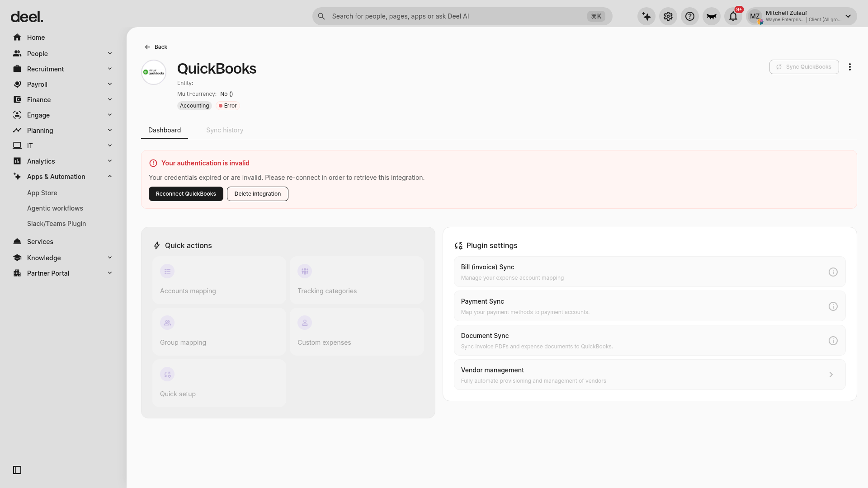
Task: Click the Quick setup icon
Action: (x=167, y=374)
